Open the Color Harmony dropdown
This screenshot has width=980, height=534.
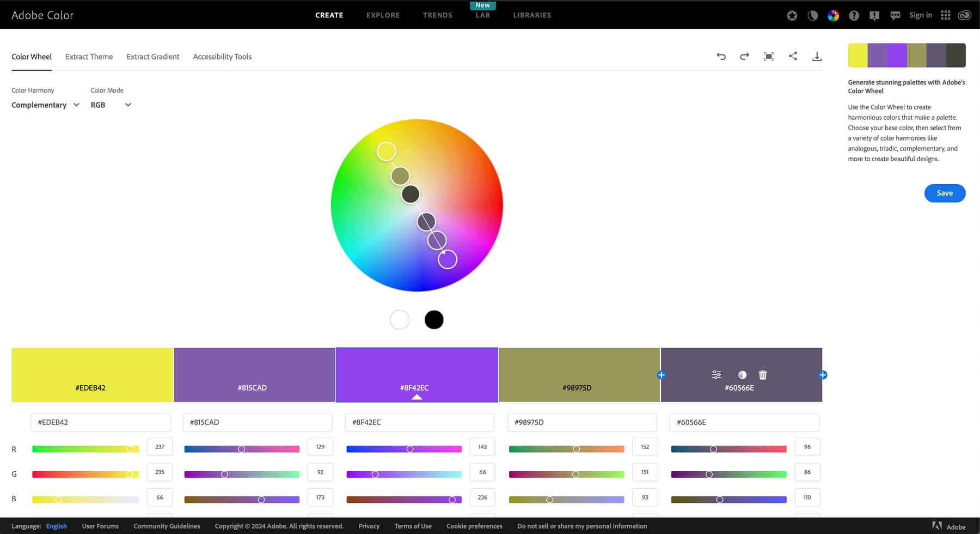click(45, 105)
